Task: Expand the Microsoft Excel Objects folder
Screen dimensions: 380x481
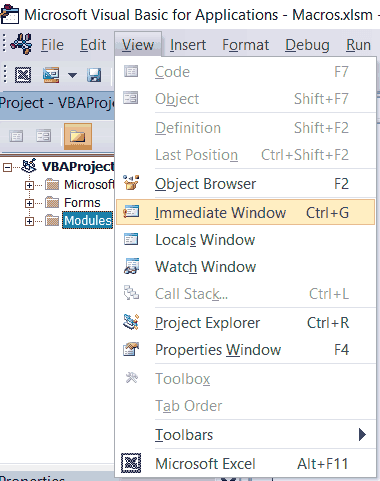Action: 29,185
